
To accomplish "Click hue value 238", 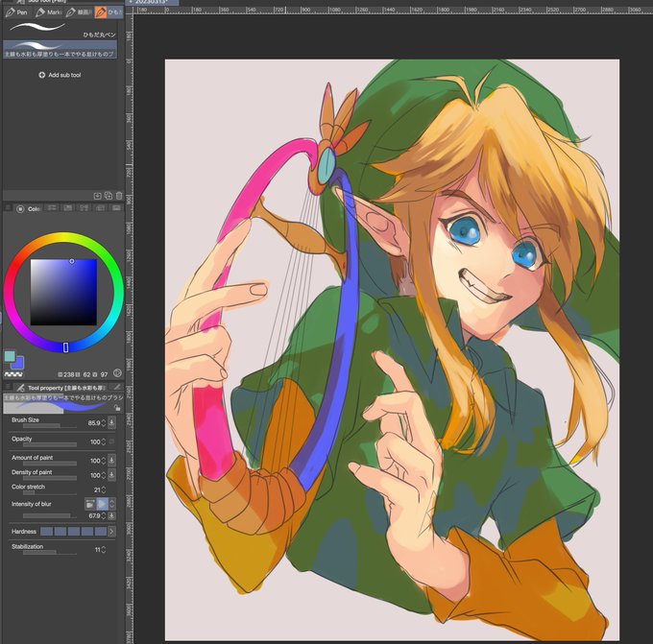I will pos(69,374).
